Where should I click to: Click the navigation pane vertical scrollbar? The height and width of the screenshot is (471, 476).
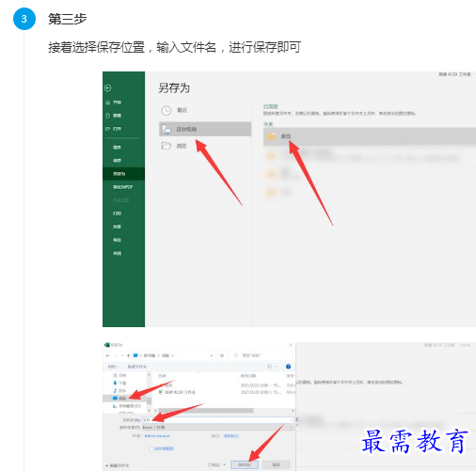point(149,400)
